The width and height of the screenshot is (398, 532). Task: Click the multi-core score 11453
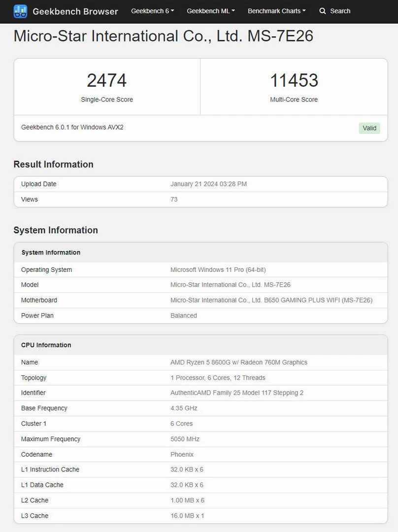[x=294, y=80]
